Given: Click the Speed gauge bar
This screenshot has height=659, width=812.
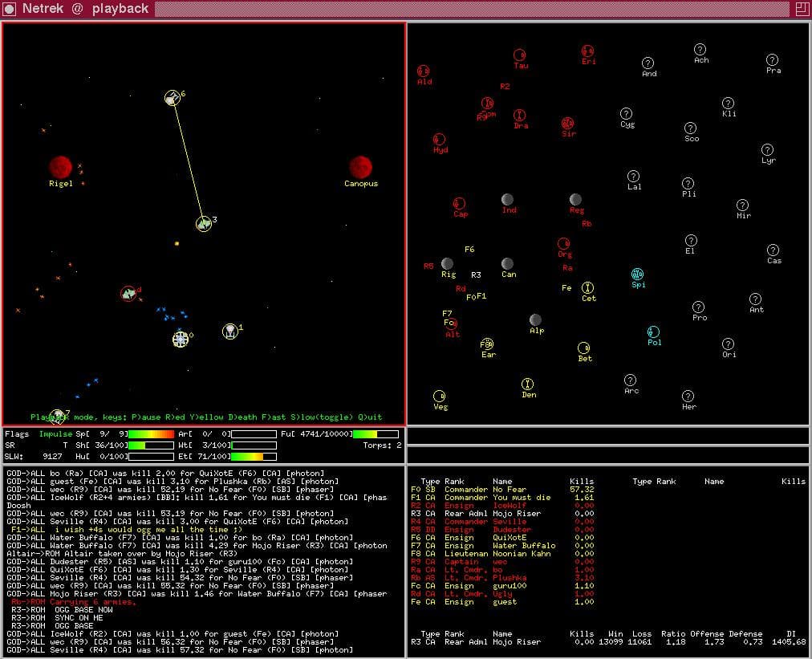Looking at the screenshot, I should (151, 434).
